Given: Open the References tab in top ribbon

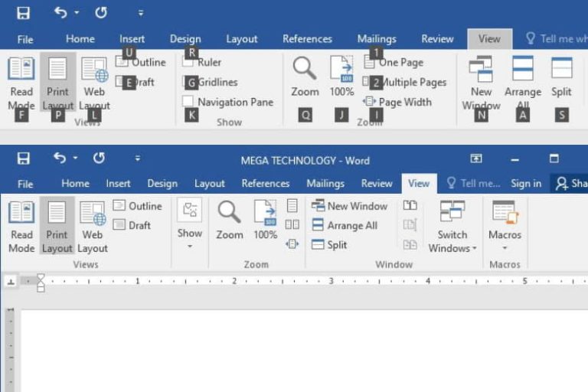Looking at the screenshot, I should (x=307, y=39).
